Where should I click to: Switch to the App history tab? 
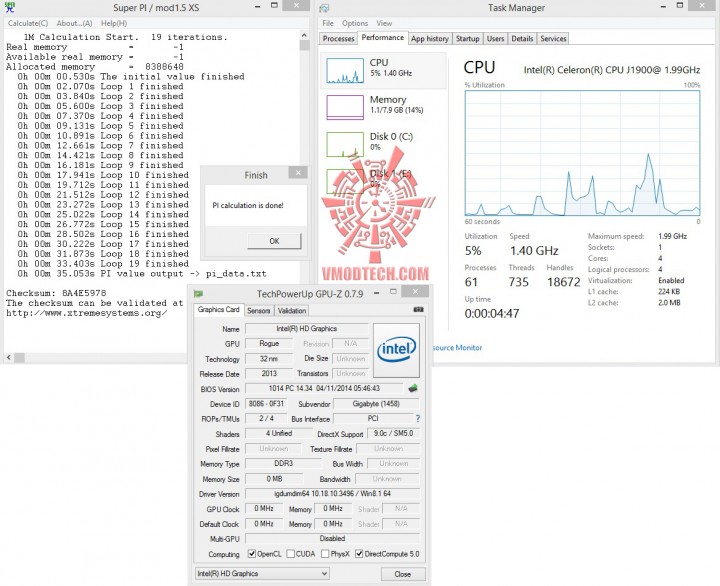430,39
